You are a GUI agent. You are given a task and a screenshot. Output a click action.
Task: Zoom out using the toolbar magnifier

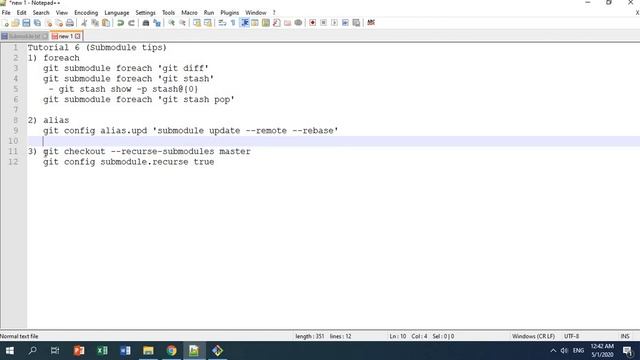click(x=182, y=23)
